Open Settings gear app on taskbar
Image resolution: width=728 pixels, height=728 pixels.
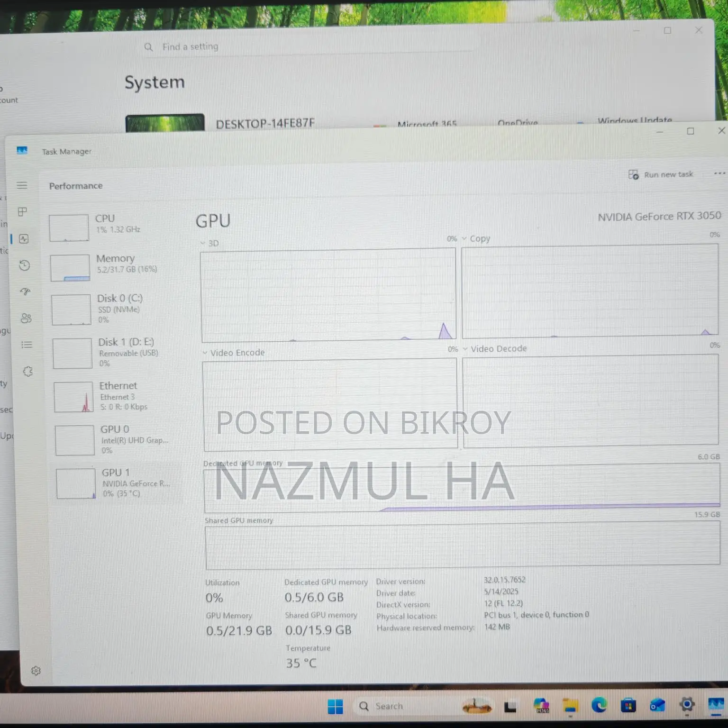click(x=687, y=705)
